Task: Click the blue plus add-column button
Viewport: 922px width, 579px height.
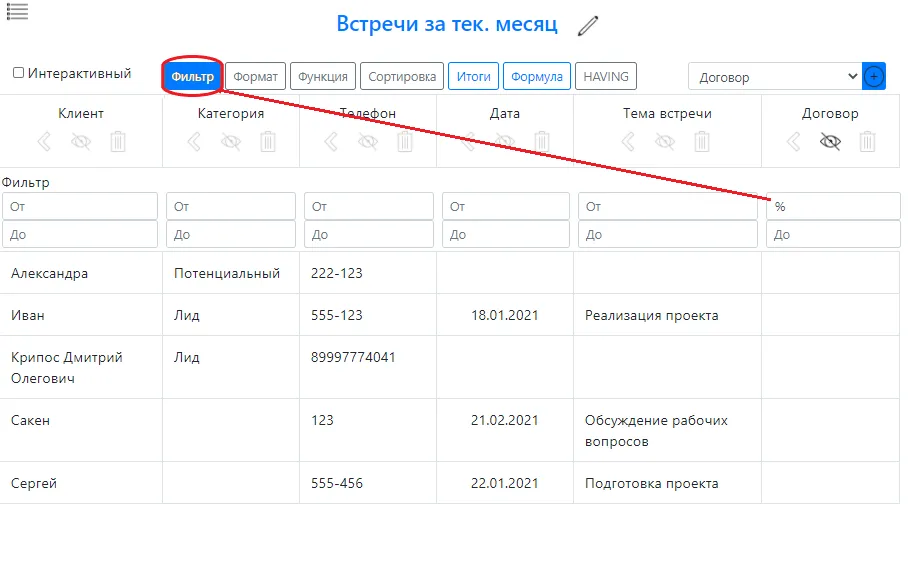Action: point(874,76)
